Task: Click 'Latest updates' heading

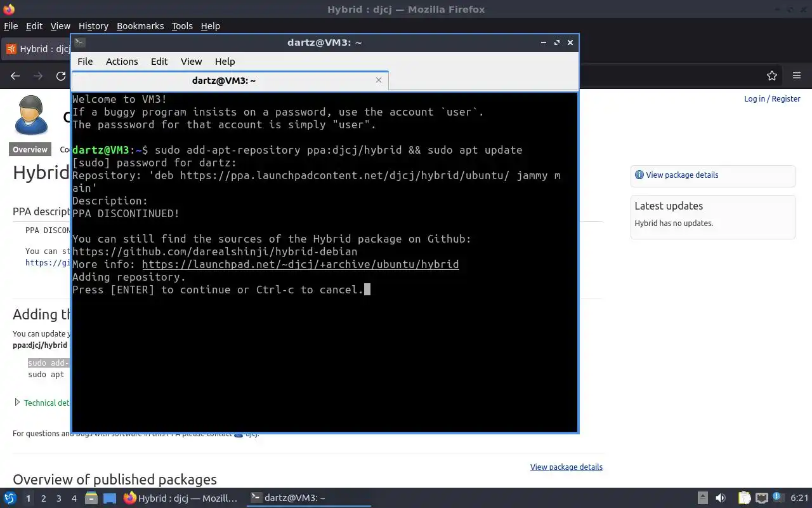Action: [669, 206]
